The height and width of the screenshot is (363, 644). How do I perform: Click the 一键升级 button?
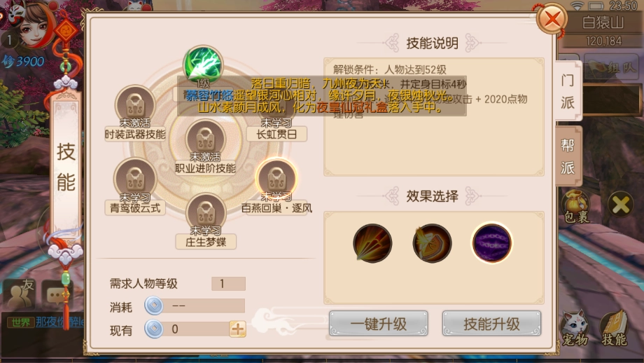click(x=378, y=324)
